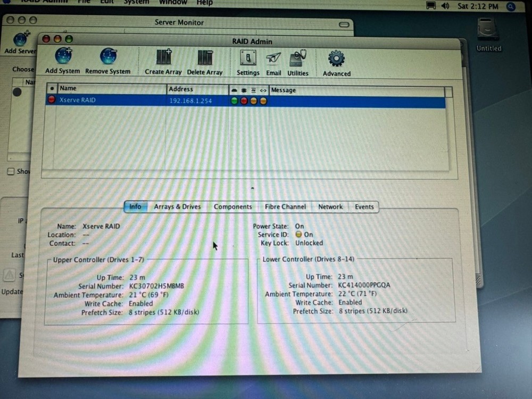Open the Help menu
The image size is (532, 399).
[x=205, y=3]
